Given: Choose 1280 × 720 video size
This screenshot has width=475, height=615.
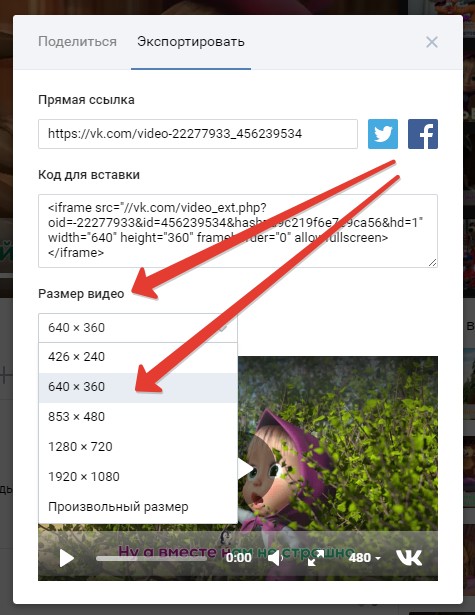Looking at the screenshot, I should pos(138,447).
